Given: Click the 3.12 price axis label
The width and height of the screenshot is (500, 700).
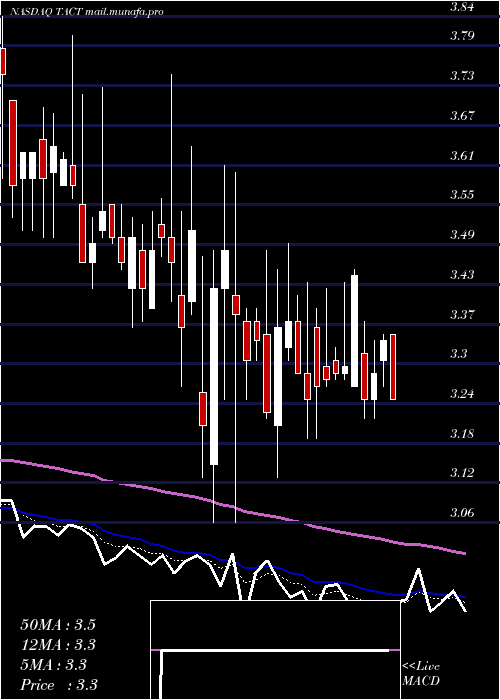Looking at the screenshot, I should 462,473.
